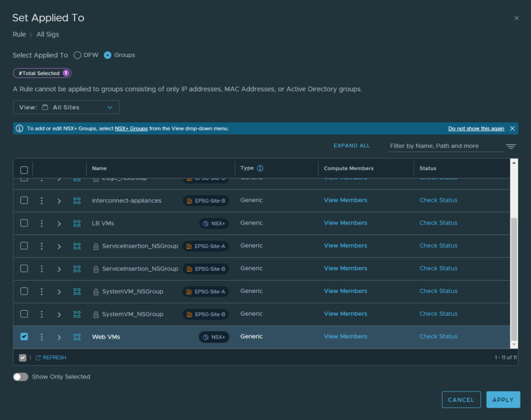Check the LB VMs row checkbox

[x=24, y=223]
